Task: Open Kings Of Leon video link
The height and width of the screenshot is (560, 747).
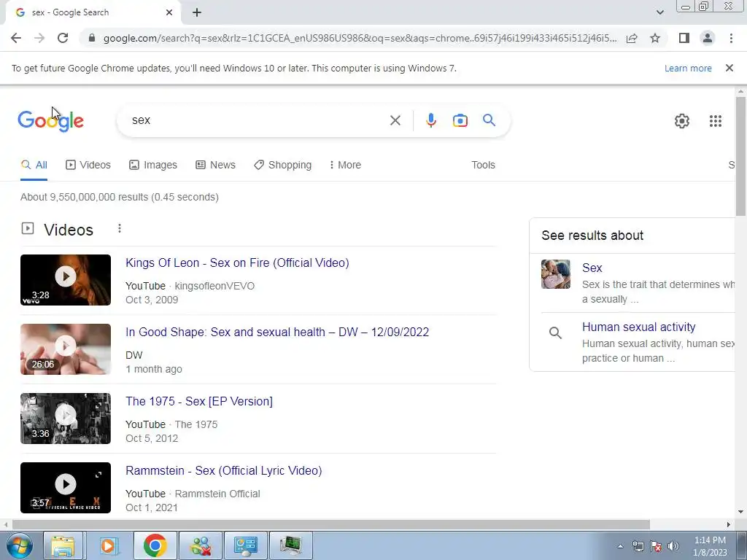Action: [237, 262]
